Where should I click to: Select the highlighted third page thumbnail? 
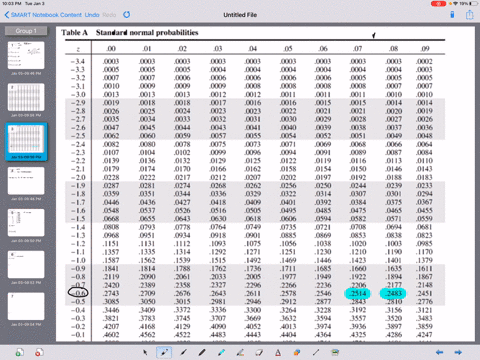(26, 139)
